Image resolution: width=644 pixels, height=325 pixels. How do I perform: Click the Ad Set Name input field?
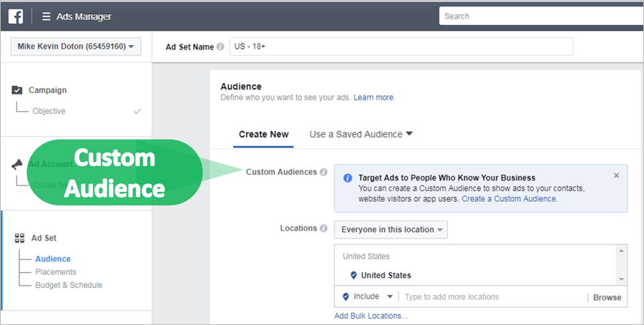pyautogui.click(x=401, y=47)
